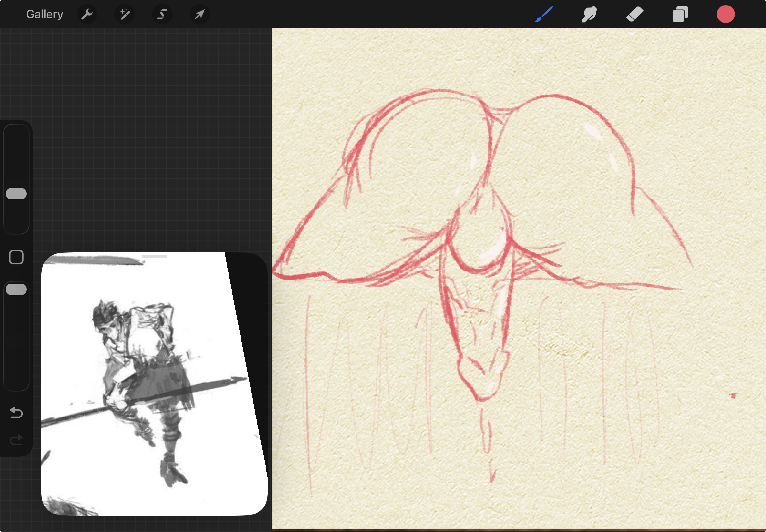
Task: Click the brush opacity slider handle
Action: point(16,289)
